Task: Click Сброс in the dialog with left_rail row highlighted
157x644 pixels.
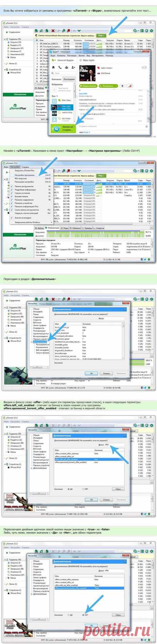Action: coord(118,489)
